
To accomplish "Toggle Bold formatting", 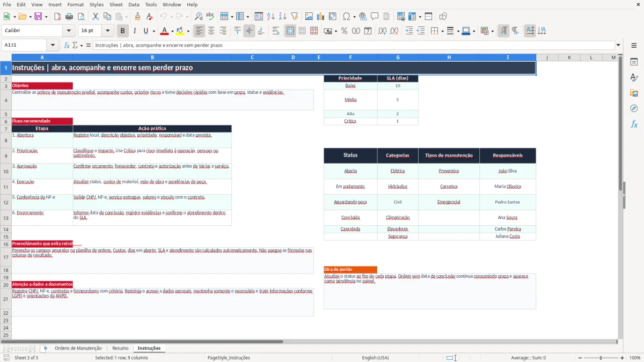I will [x=123, y=31].
